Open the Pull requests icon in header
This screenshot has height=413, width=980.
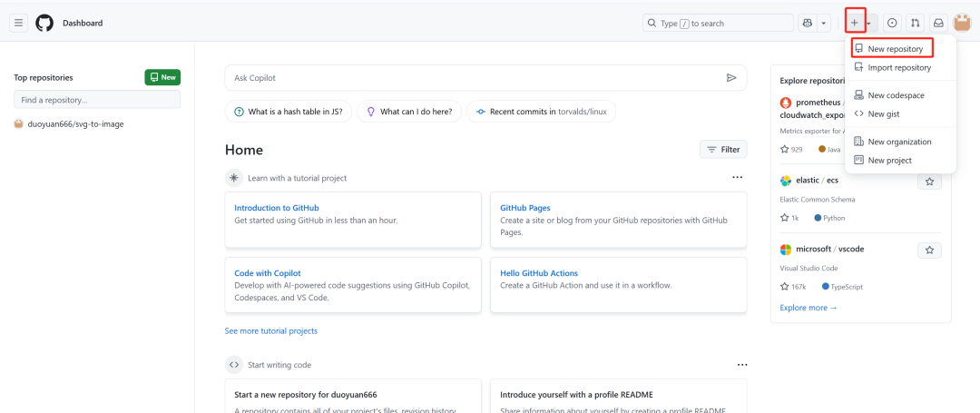tap(916, 23)
